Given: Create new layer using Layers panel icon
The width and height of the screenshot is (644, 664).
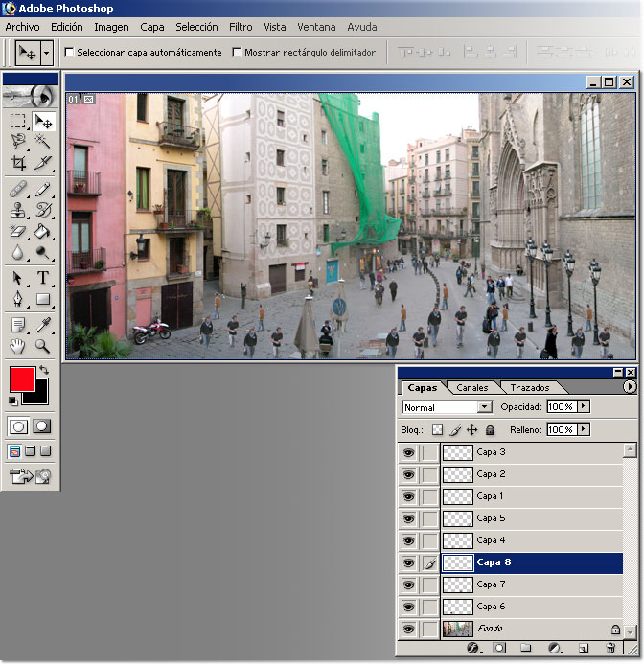Looking at the screenshot, I should click(582, 649).
